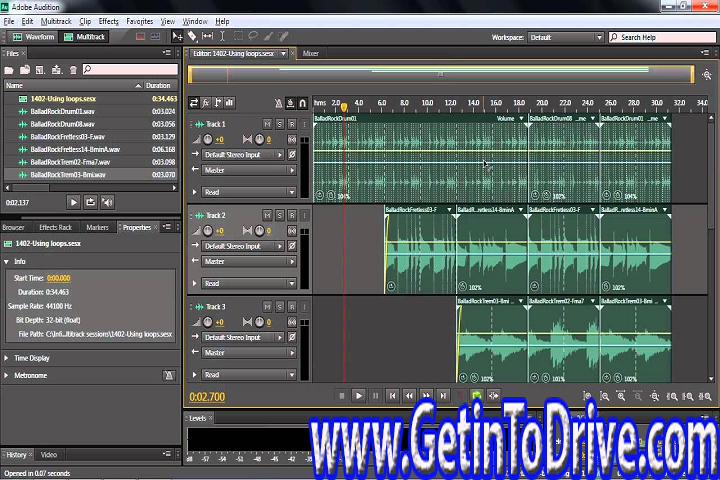This screenshot has width=720, height=480.
Task: Collapse the Info section in Properties
Action: (x=6, y=261)
